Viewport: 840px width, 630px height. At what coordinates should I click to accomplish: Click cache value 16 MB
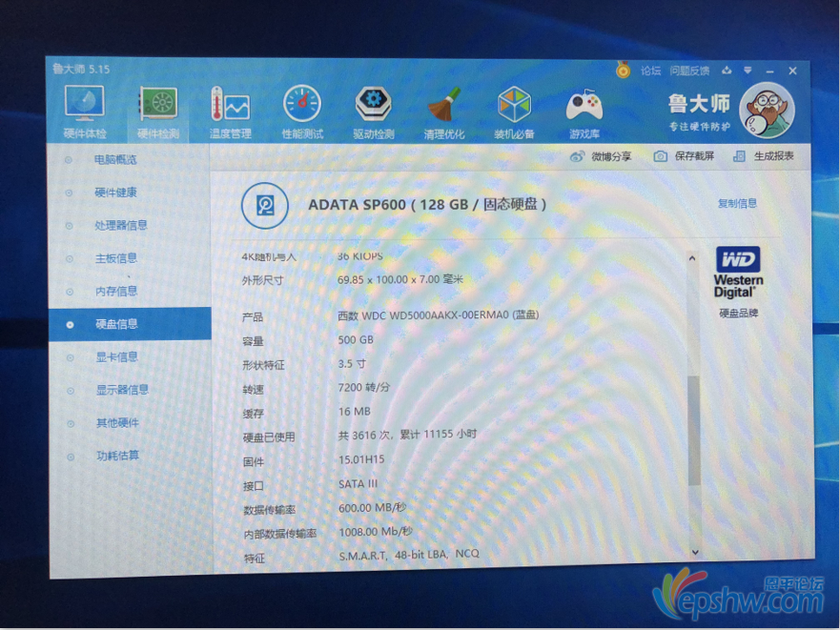tap(354, 412)
